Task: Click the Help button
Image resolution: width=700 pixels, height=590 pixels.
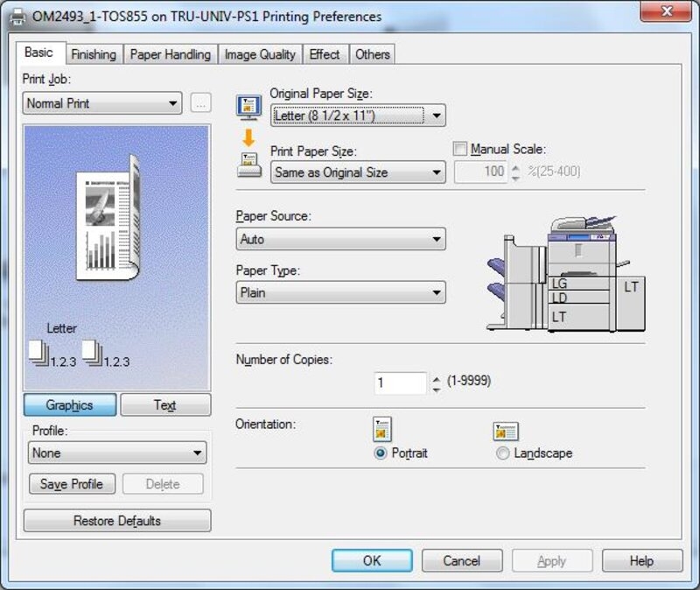Action: coord(642,560)
